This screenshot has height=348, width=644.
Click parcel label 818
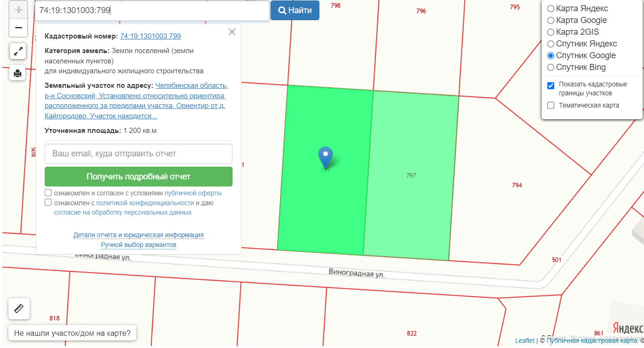[x=54, y=318]
